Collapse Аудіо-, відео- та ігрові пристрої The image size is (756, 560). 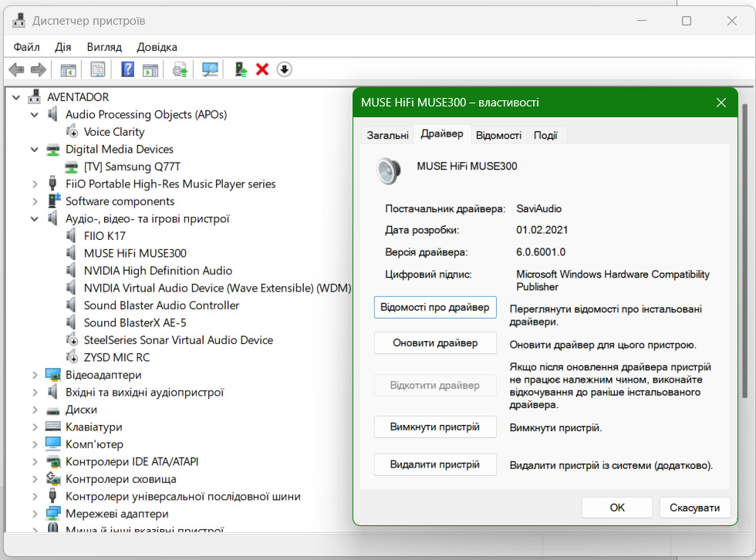[x=35, y=219]
